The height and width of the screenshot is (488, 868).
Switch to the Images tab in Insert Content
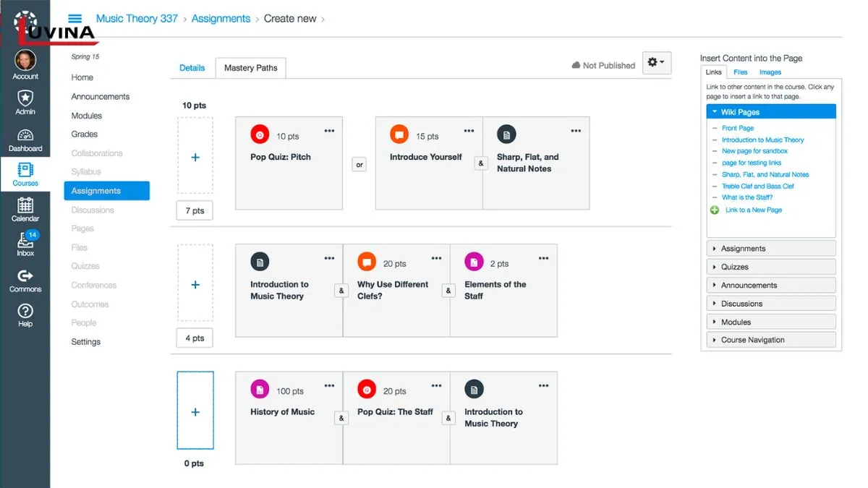[770, 72]
